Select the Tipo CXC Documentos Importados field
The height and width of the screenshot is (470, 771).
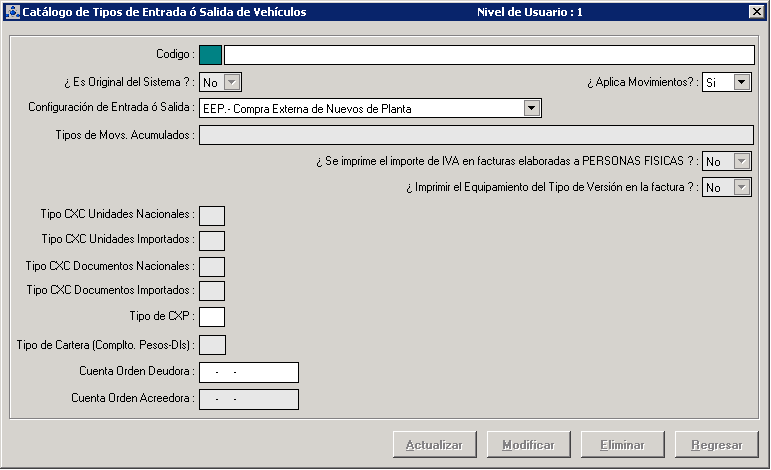pos(212,291)
